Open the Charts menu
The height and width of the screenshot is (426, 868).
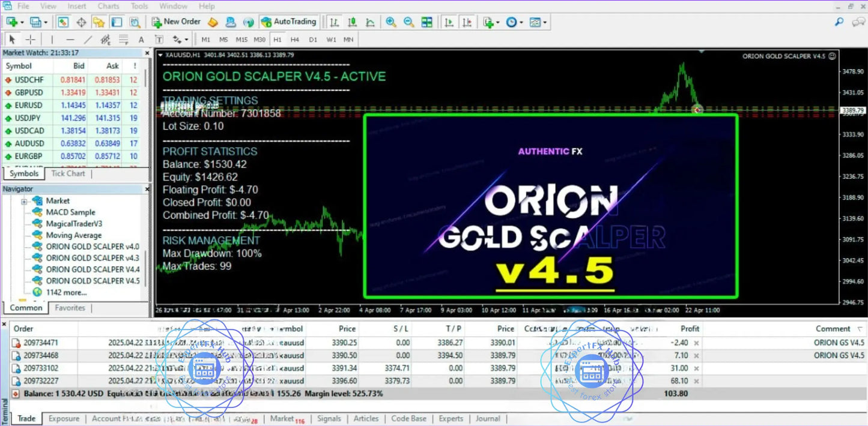point(109,6)
